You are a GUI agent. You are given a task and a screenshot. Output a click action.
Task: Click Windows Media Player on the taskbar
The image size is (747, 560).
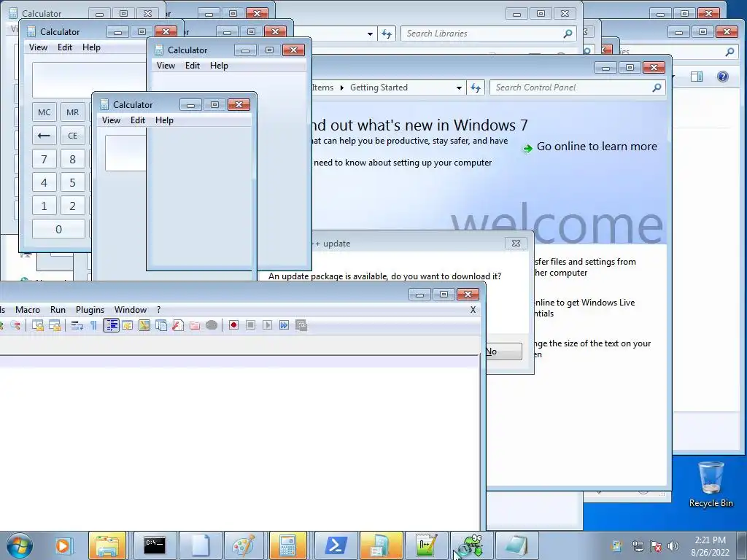click(x=63, y=545)
